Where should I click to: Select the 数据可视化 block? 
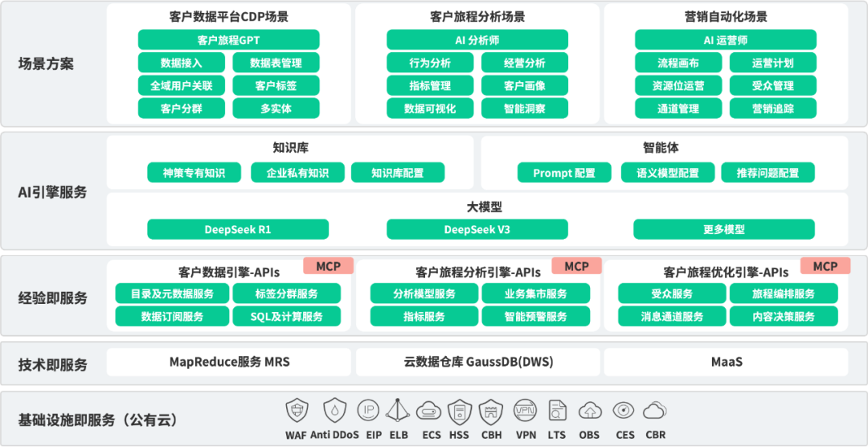click(x=430, y=108)
